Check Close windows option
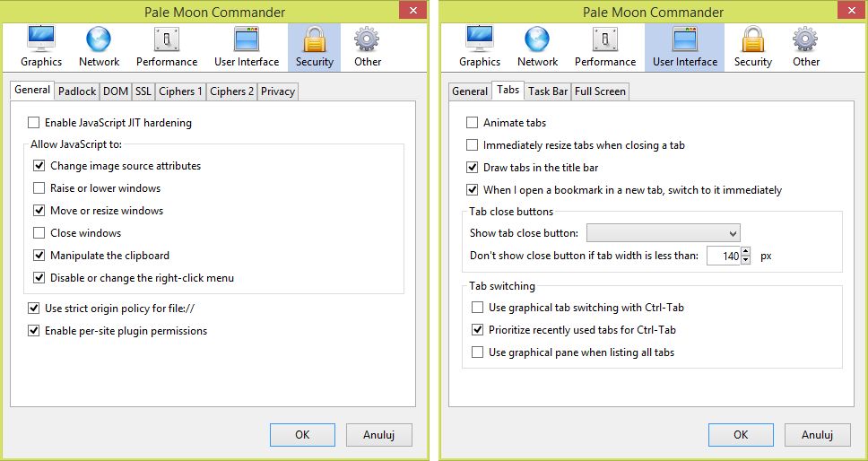Viewport: 868px width, 461px height. click(39, 233)
